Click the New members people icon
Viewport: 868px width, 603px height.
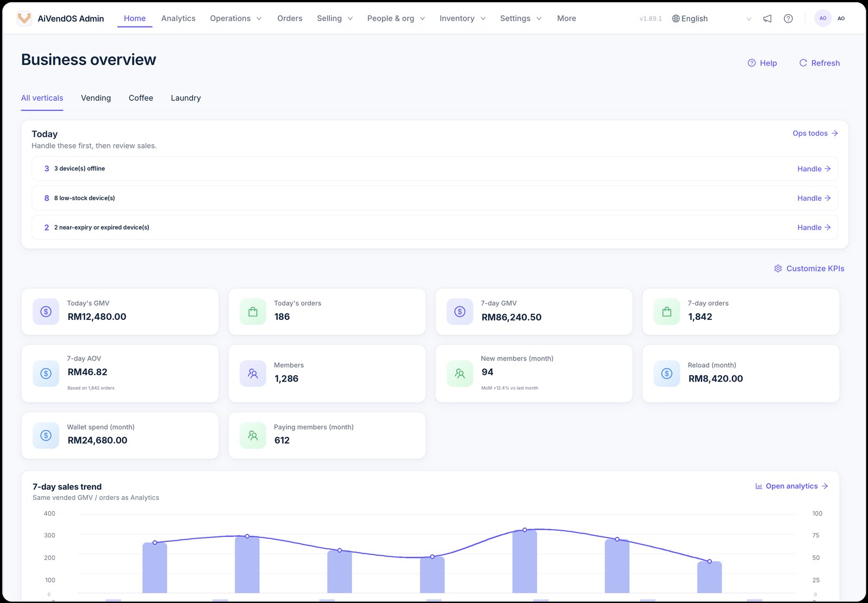(x=460, y=374)
